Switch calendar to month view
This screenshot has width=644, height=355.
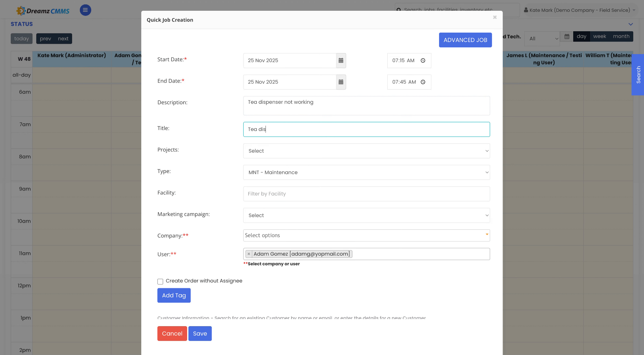pyautogui.click(x=621, y=36)
